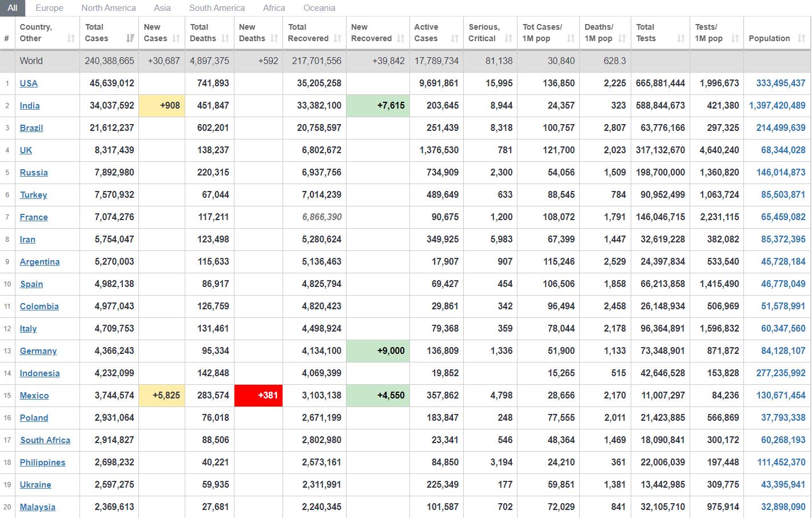The width and height of the screenshot is (812, 518).
Task: Open the Argentina country link
Action: click(39, 261)
